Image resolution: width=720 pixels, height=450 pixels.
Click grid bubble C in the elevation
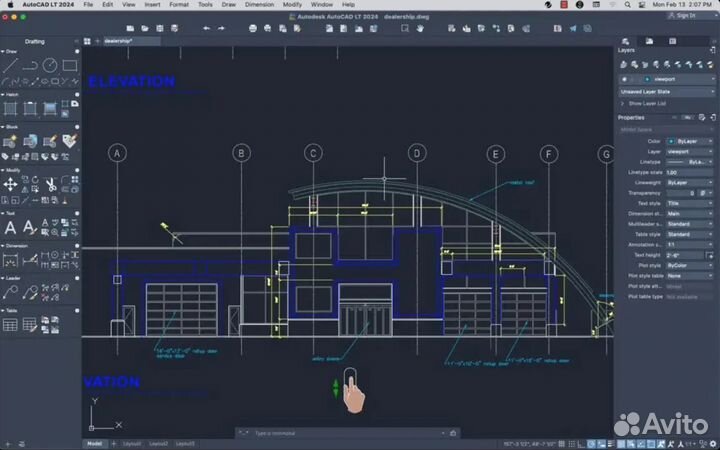[313, 153]
